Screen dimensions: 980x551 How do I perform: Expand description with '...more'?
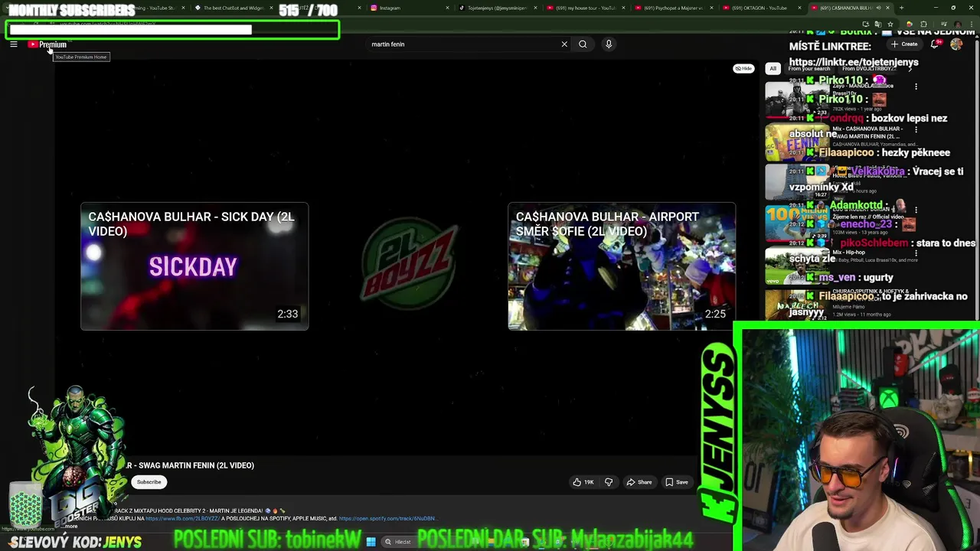coord(70,527)
